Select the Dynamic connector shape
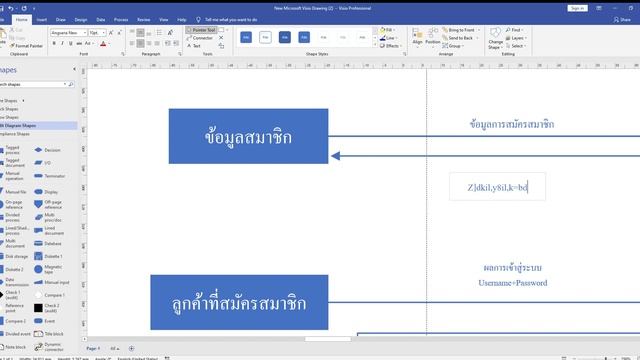640x360 pixels. (x=49, y=347)
